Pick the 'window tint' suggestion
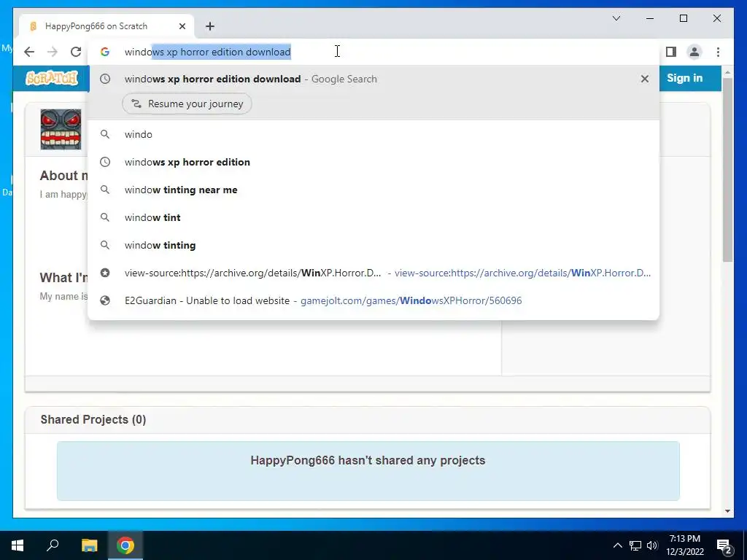747x560 pixels. coord(374,217)
